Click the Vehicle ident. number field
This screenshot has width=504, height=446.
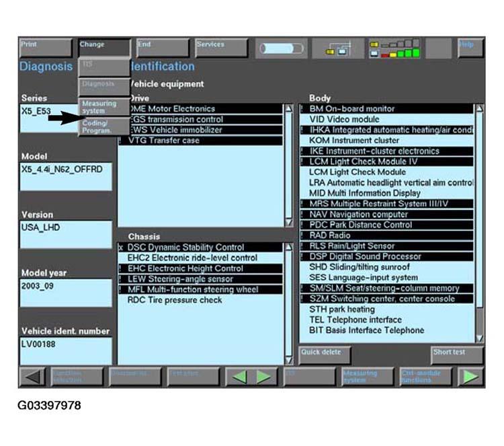pyautogui.click(x=65, y=350)
